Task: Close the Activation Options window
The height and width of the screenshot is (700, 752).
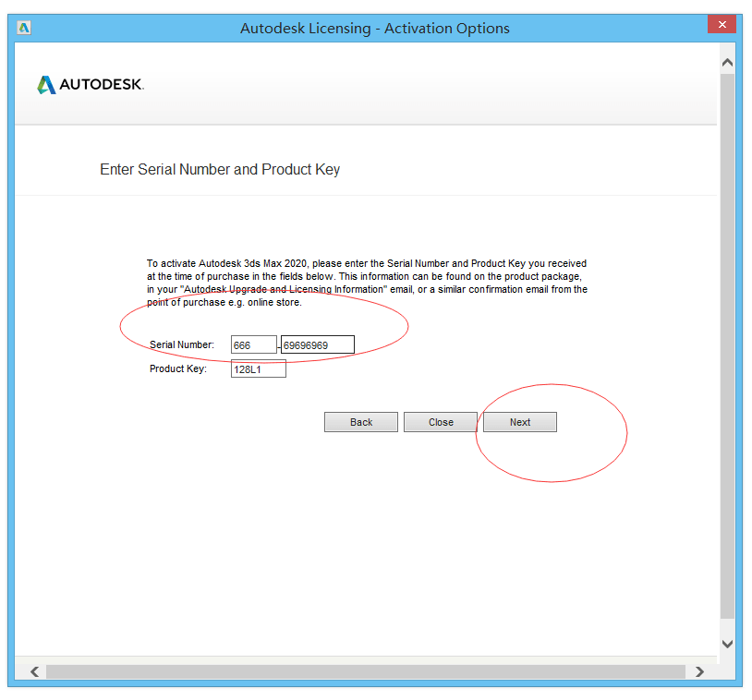Action: point(722,24)
